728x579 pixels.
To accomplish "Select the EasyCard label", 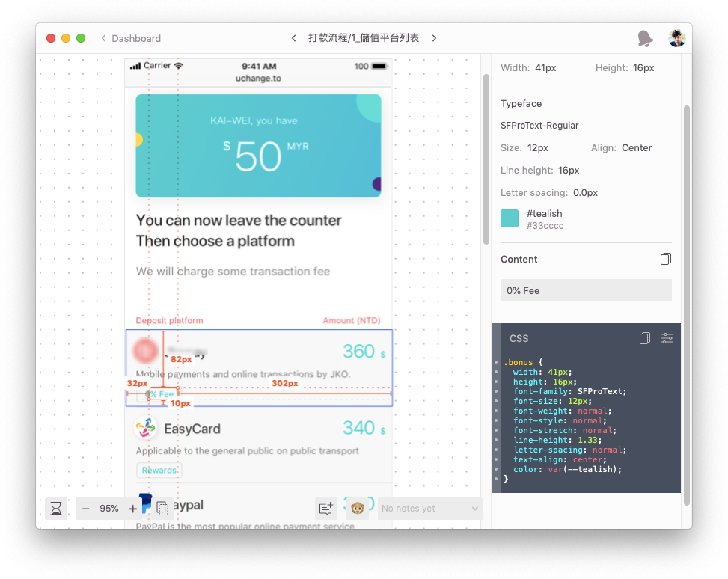I will (192, 429).
